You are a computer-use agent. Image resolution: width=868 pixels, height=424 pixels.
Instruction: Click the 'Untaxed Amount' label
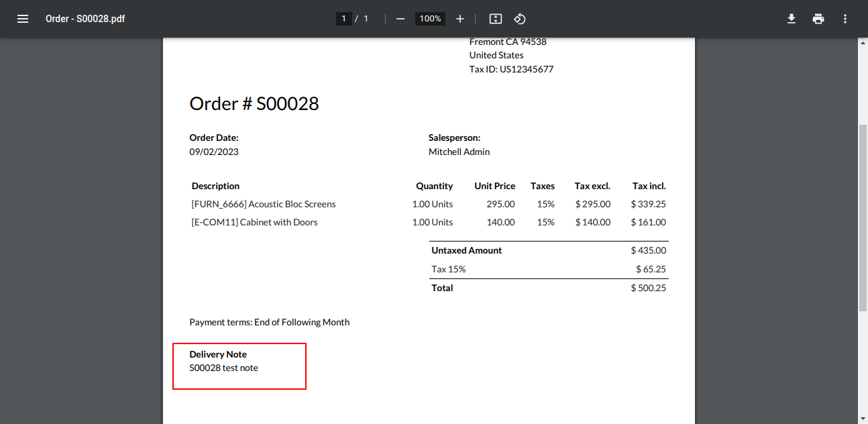point(467,250)
